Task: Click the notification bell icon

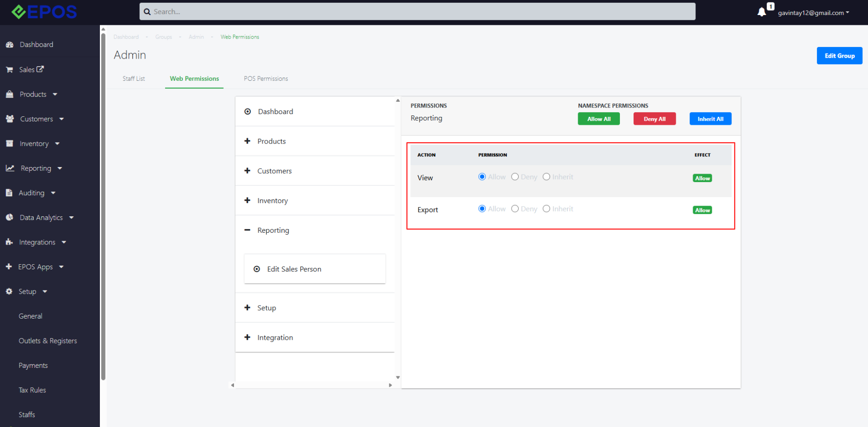Action: 762,12
